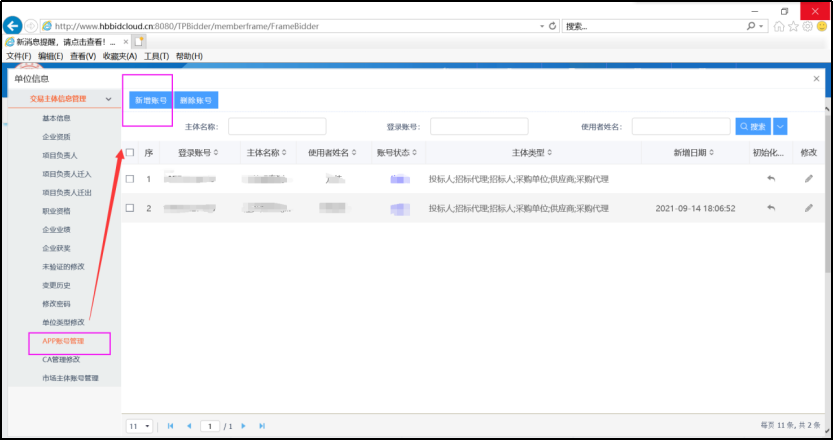
Task: Go to the last page in pagination
Action: (262, 426)
